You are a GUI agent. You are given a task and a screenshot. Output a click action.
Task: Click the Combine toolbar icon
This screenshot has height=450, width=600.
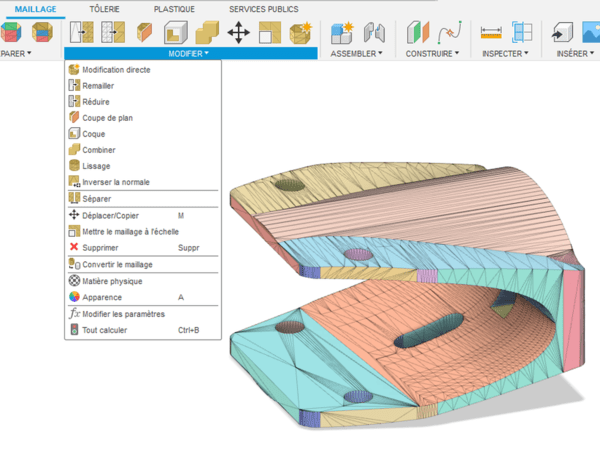point(207,32)
